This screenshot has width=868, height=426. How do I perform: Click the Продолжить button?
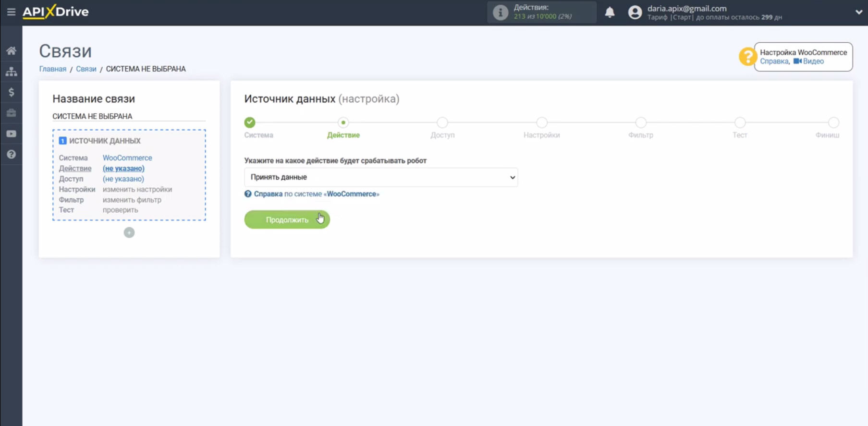coord(287,219)
